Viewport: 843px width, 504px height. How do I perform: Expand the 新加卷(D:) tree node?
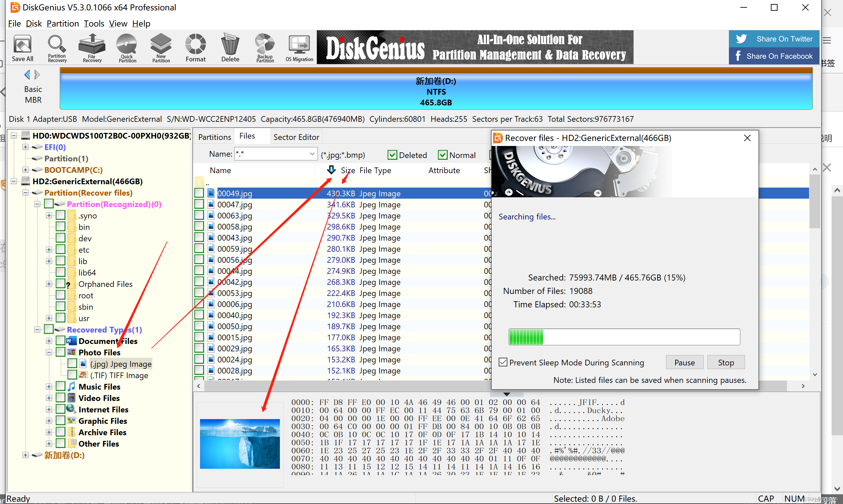(x=26, y=455)
